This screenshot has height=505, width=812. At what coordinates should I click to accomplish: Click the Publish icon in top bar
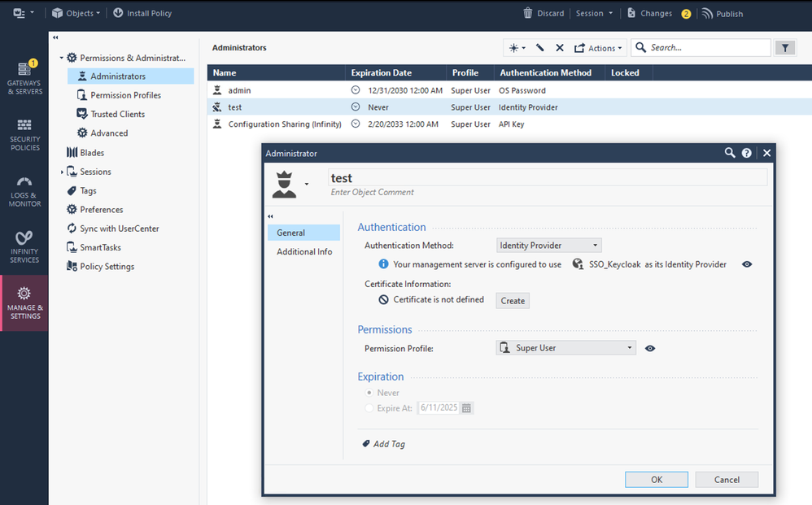point(707,13)
